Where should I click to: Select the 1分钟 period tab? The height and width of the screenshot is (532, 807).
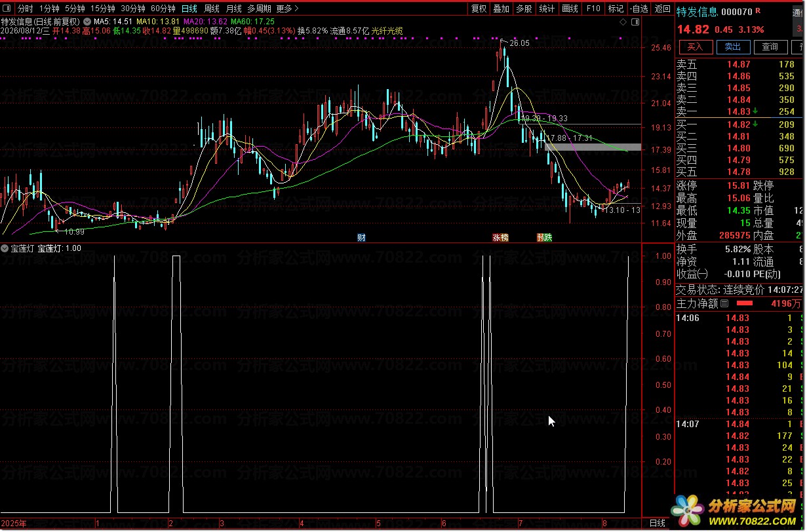[x=49, y=9]
